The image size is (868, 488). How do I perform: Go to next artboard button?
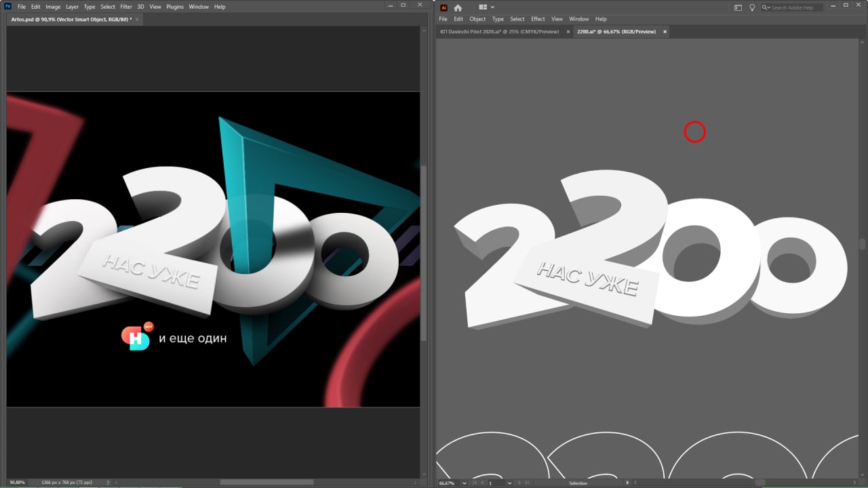tap(519, 483)
